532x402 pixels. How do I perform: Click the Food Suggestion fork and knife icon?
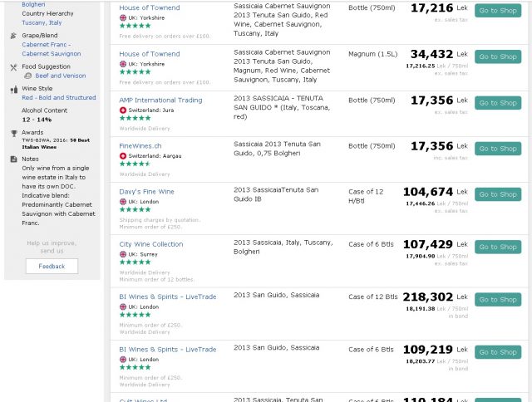pos(13,67)
